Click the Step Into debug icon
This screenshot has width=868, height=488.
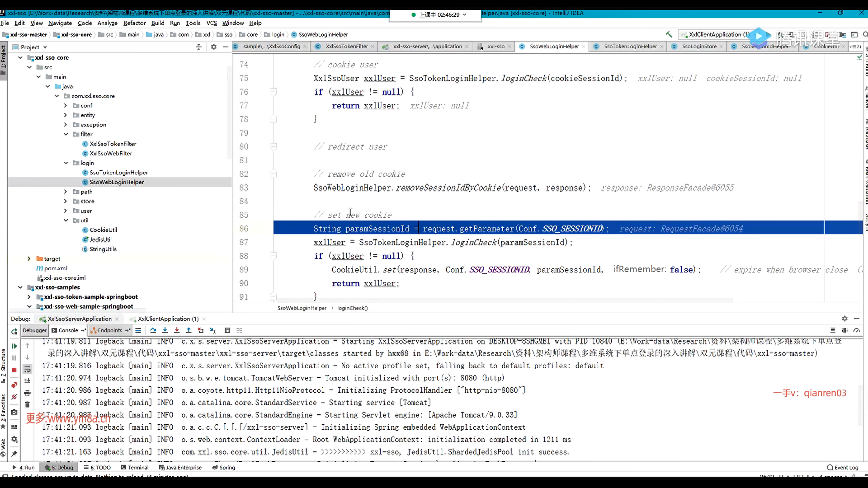[x=165, y=330]
